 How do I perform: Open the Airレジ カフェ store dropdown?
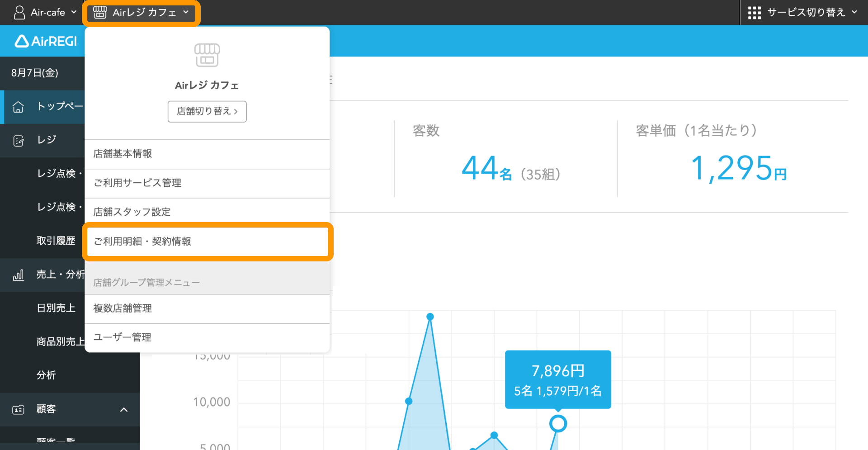coord(141,13)
